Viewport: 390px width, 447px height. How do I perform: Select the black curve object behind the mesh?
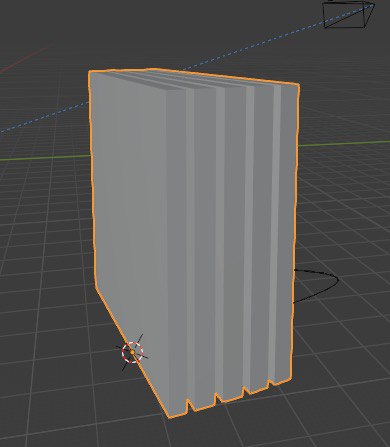click(316, 286)
